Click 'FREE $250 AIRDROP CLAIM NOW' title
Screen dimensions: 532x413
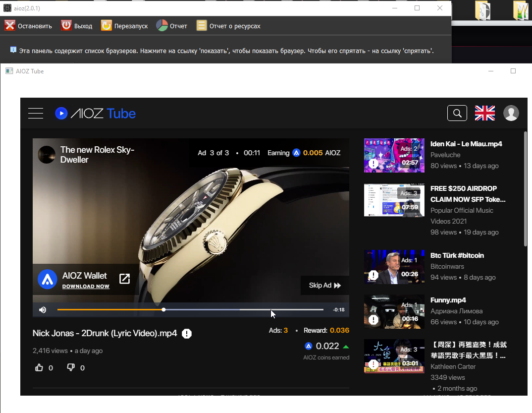point(468,194)
